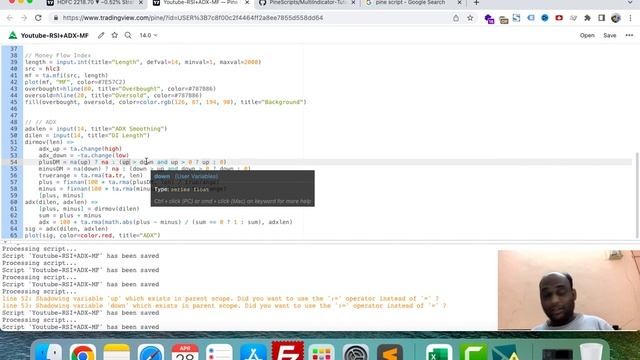This screenshot has width=640, height=360.
Task: Open FileZilla from the dock
Action: pyautogui.click(x=287, y=351)
